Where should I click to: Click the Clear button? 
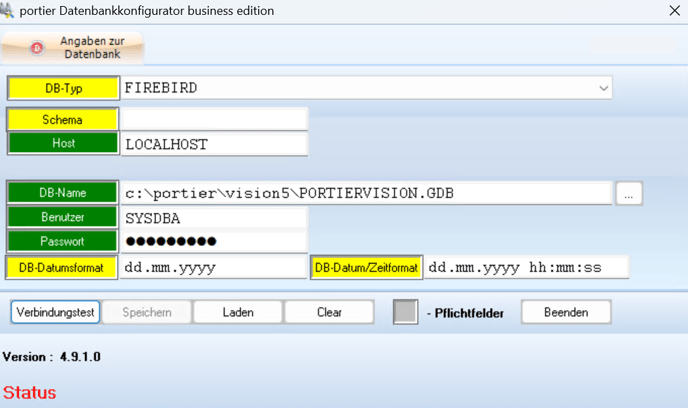click(x=329, y=312)
